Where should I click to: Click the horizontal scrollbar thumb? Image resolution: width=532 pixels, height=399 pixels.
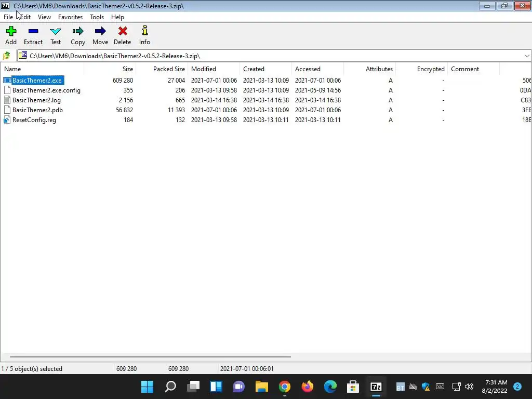(150, 356)
